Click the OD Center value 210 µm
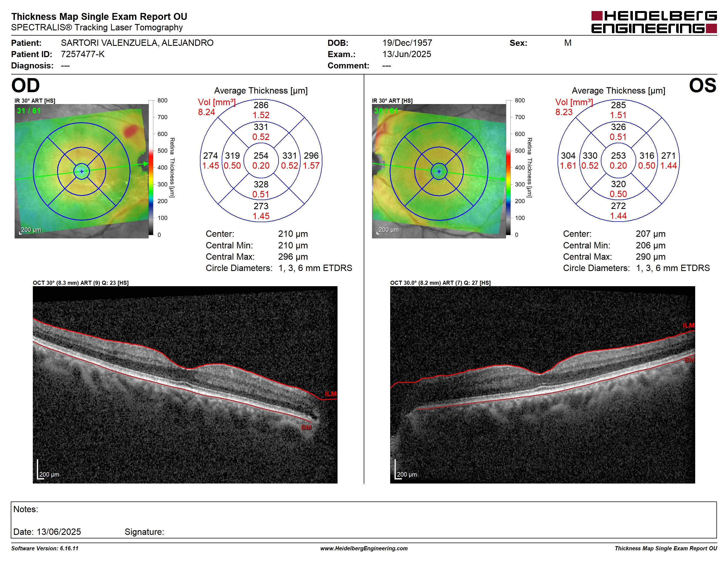728x563 pixels. (293, 234)
